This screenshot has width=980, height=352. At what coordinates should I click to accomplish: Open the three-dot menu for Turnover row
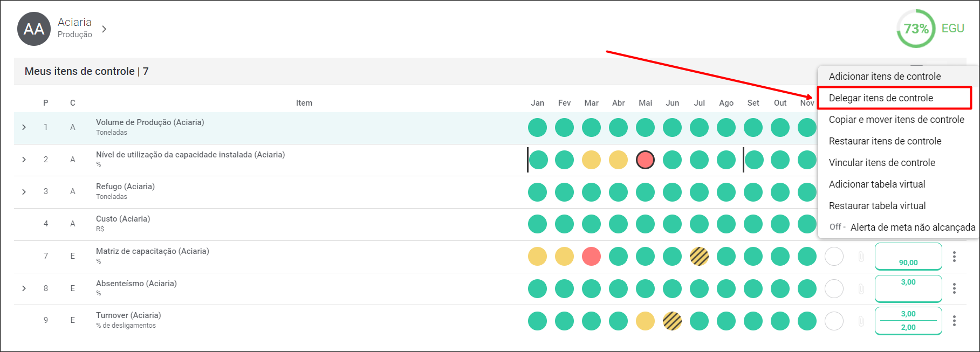[x=954, y=321]
